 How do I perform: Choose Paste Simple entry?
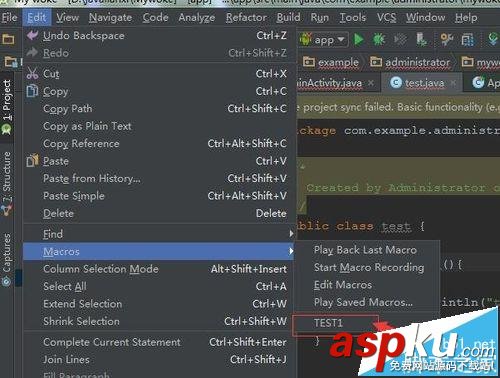pyautogui.click(x=157, y=196)
